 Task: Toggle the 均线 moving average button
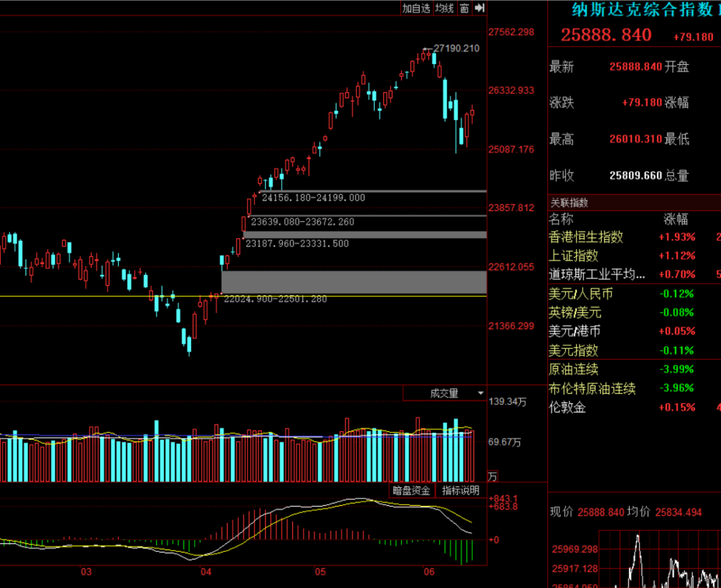445,8
